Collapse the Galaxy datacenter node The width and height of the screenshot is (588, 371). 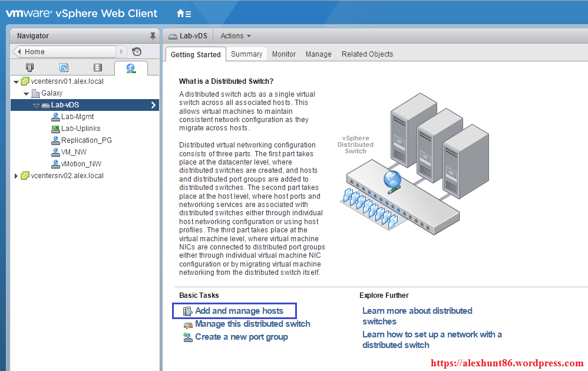(27, 93)
